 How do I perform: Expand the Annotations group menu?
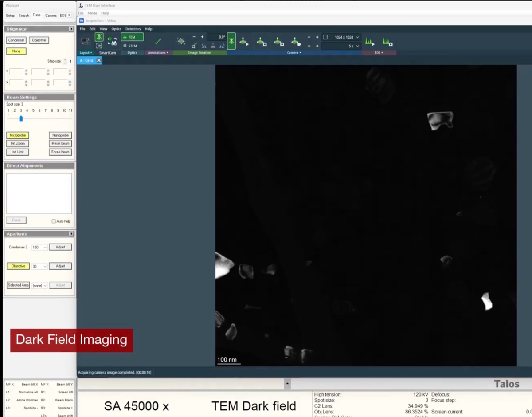(158, 53)
